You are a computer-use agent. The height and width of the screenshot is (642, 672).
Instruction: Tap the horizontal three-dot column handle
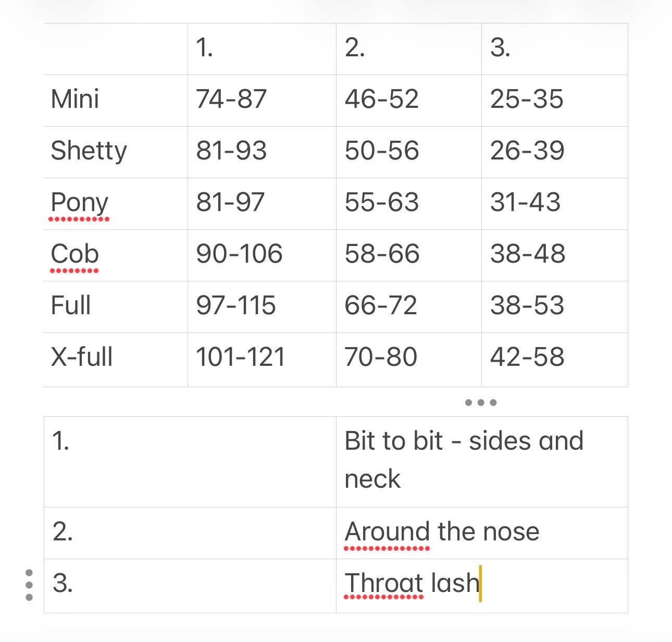click(x=480, y=402)
